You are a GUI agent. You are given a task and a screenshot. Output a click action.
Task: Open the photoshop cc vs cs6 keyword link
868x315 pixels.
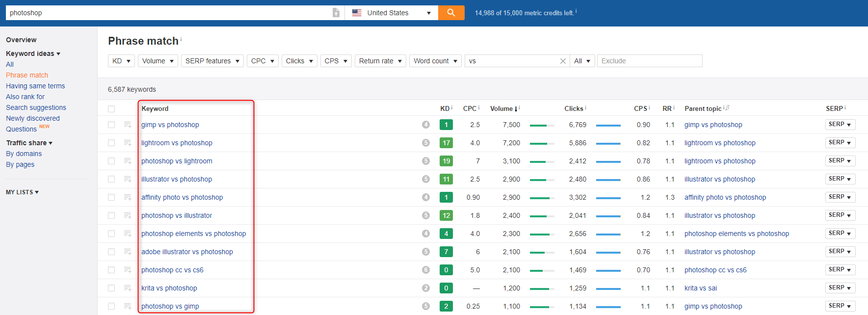click(172, 270)
